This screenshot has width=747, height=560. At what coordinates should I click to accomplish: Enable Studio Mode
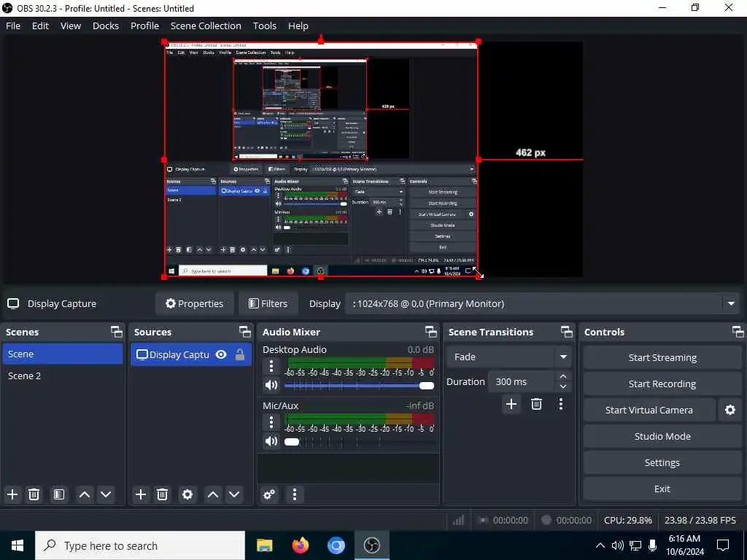pos(662,436)
